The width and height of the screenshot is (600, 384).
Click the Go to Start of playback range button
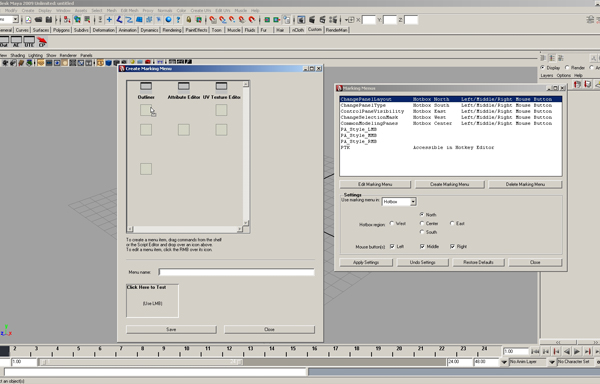click(x=535, y=351)
